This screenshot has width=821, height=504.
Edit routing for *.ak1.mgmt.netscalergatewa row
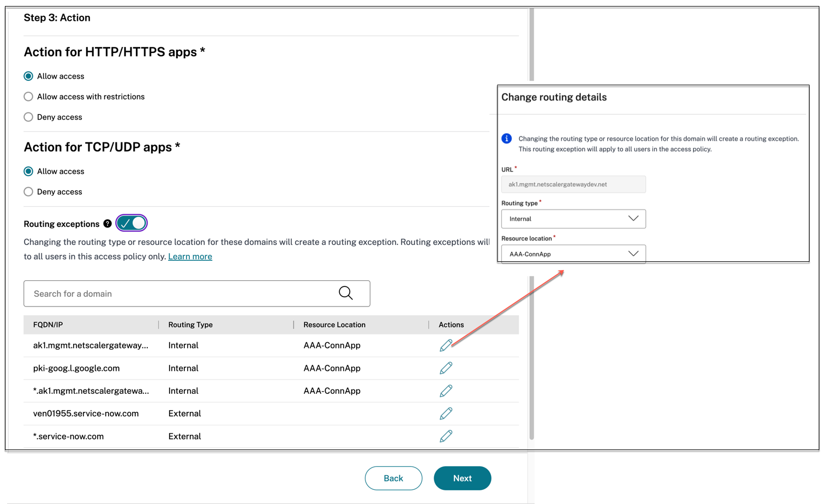coord(446,391)
